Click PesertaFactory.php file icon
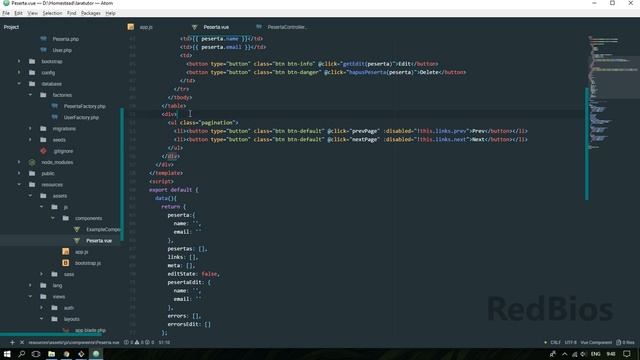 pos(55,106)
